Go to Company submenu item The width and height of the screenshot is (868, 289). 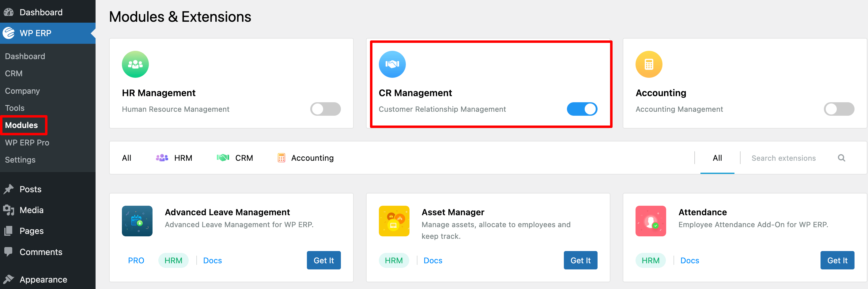tap(22, 91)
